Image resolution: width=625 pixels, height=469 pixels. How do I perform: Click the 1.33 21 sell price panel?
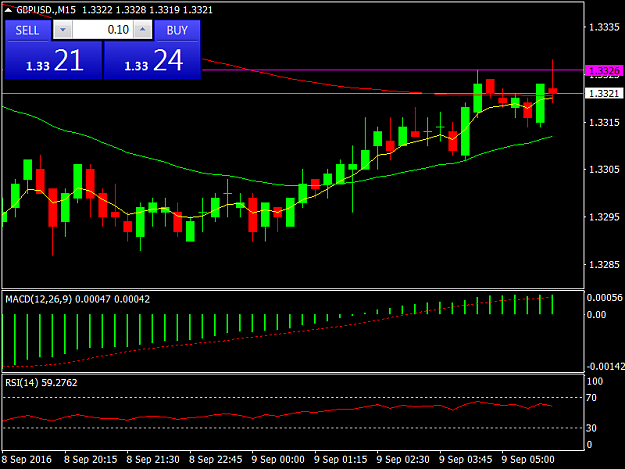[54, 60]
